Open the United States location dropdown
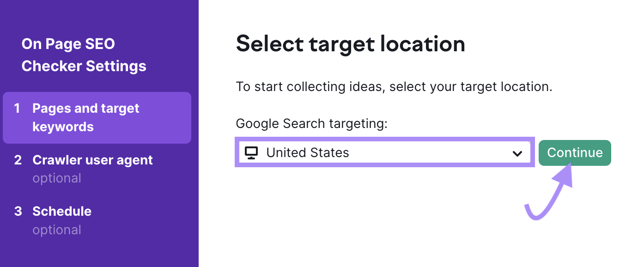The width and height of the screenshot is (644, 267). click(385, 152)
